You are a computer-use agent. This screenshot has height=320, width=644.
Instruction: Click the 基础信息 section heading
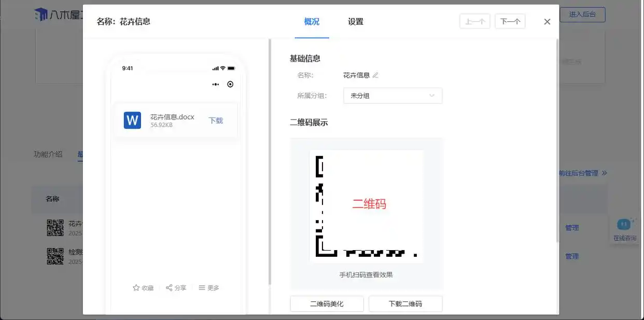click(305, 59)
